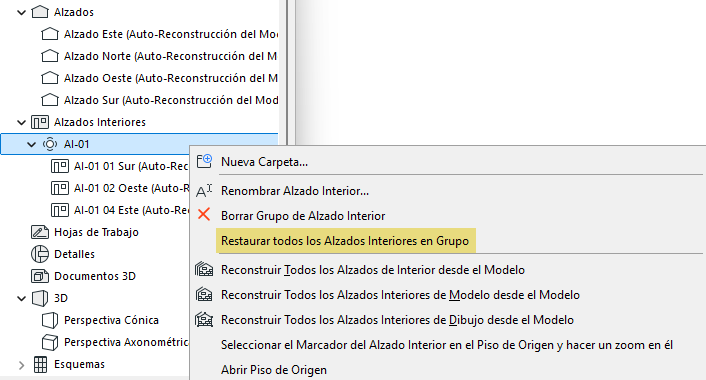Click the AI-01 04 Este icon
The image size is (706, 380).
[x=59, y=210]
